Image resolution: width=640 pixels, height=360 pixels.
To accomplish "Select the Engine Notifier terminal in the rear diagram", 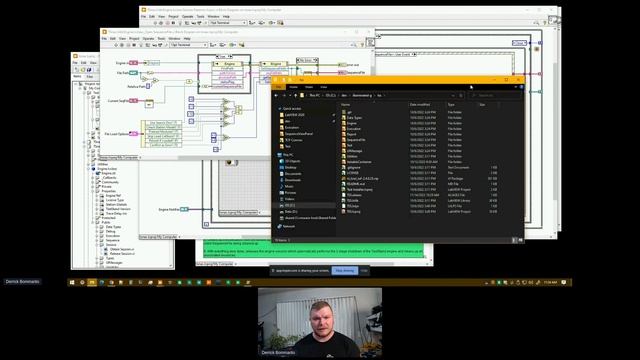I will click(x=184, y=209).
